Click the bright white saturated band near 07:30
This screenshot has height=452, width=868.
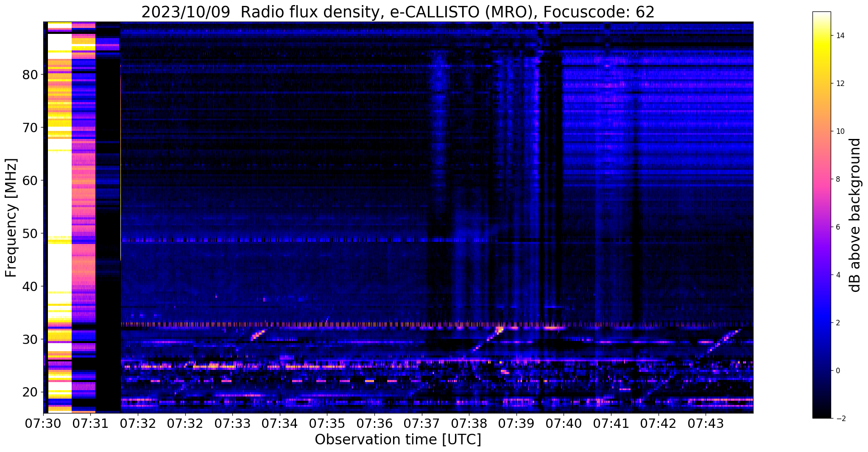[60, 217]
